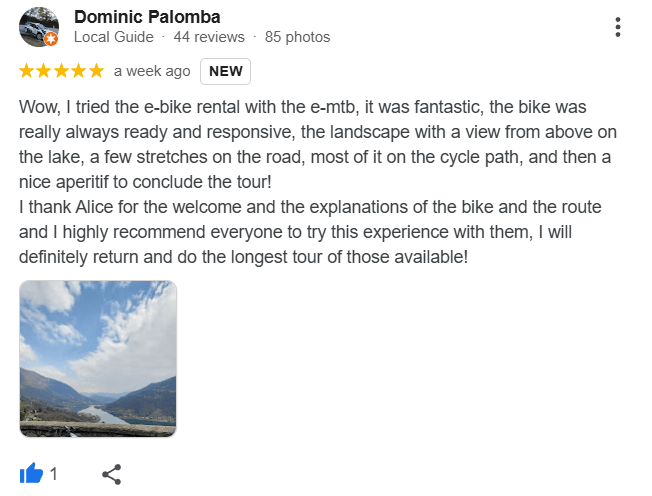Share Dominic Palomba's review
This screenshot has height=496, width=652.
click(x=112, y=474)
